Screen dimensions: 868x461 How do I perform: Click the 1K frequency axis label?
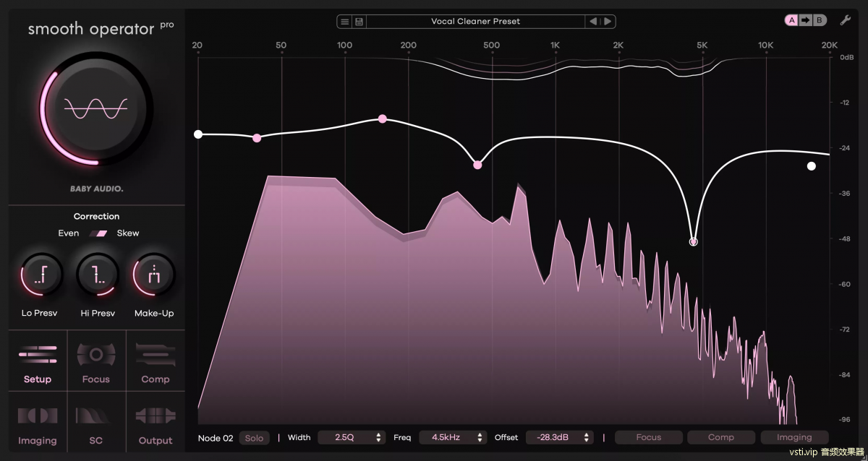pyautogui.click(x=556, y=45)
